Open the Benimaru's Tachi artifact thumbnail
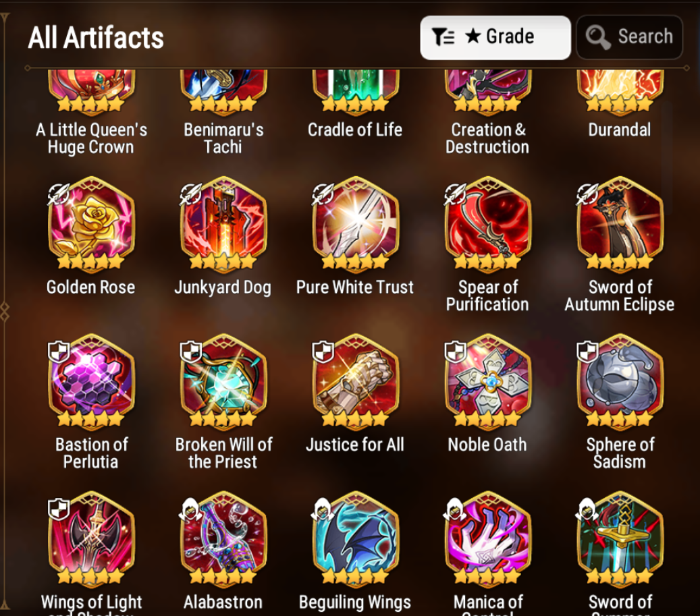 (223, 91)
